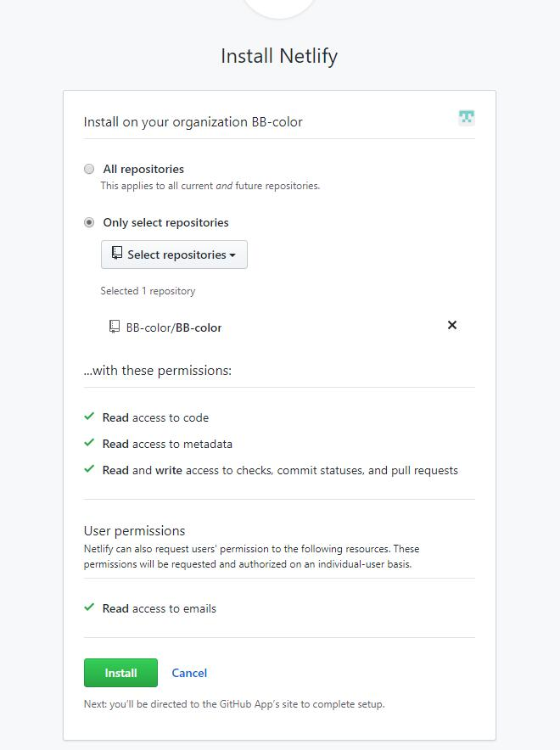This screenshot has width=560, height=750.
Task: Click the BB-color organization avatar icon
Action: pyautogui.click(x=467, y=118)
